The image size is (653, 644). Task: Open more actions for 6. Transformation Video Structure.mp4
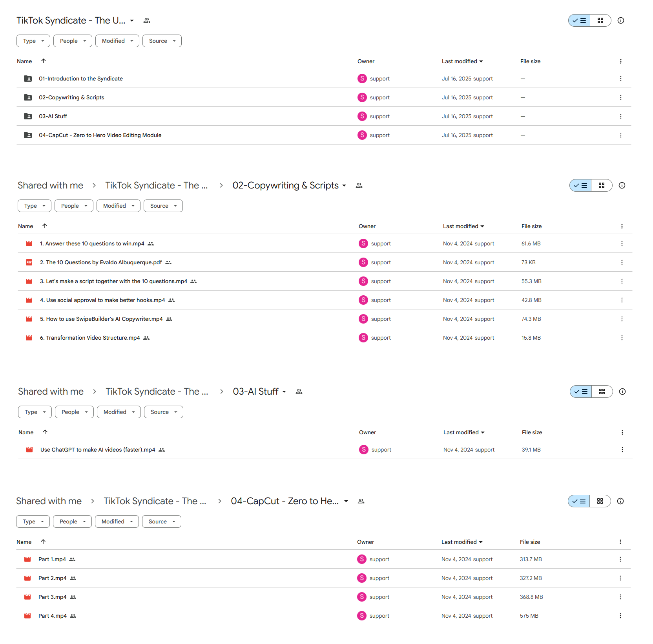pos(622,338)
